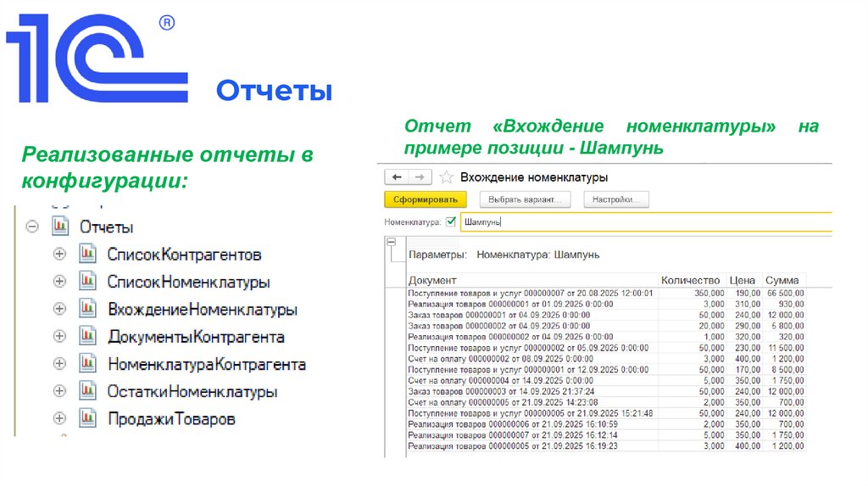This screenshot has height=487, width=868.
Task: Open Реализация товаров 000000007 row
Action: [606, 435]
